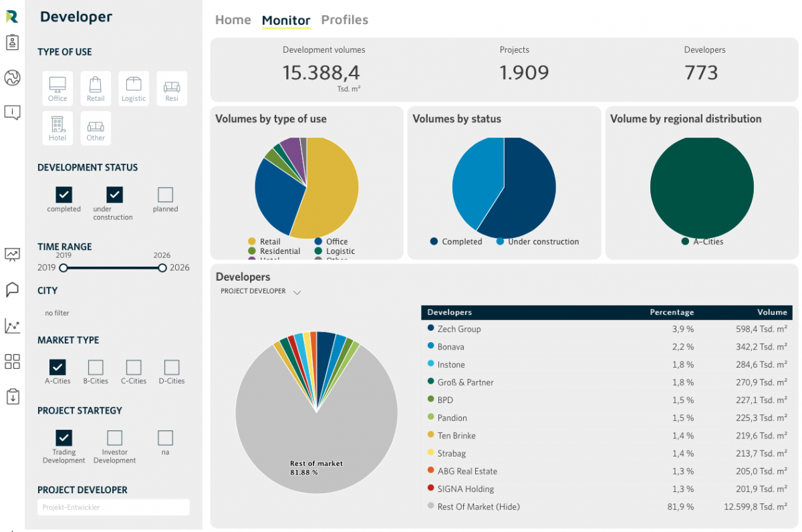The image size is (802, 532).
Task: Select the Pandion developer row
Action: [608, 418]
